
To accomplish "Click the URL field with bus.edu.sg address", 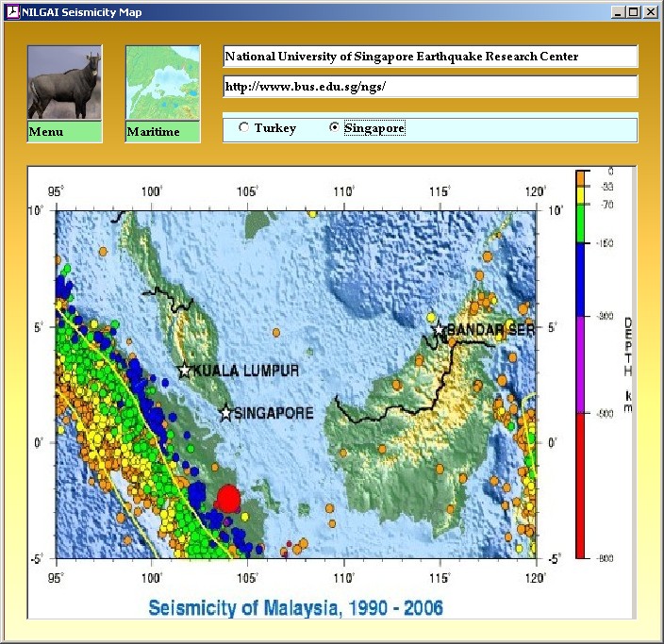I will tap(430, 87).
